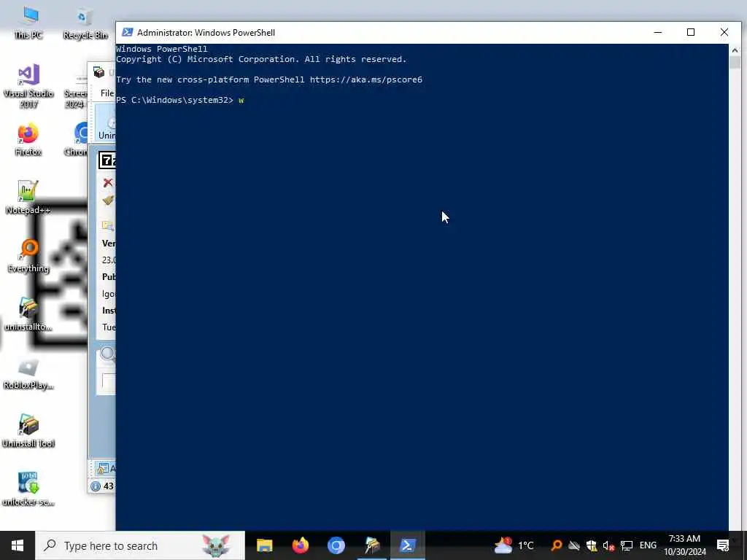Select the uninstalltool desktop file icon
This screenshot has width=747, height=560.
click(x=28, y=314)
